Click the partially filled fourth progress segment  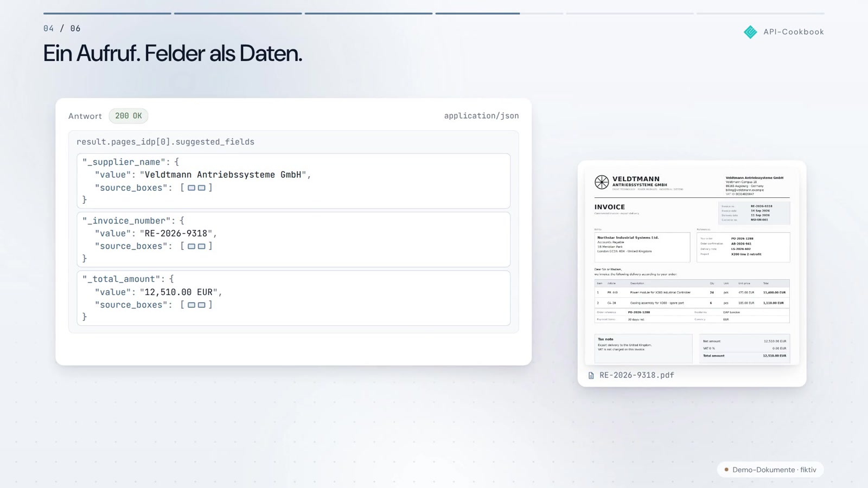coord(499,13)
